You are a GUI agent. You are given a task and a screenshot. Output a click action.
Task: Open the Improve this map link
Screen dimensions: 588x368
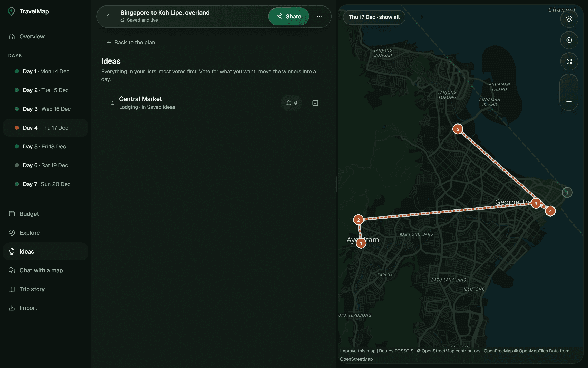(358, 351)
